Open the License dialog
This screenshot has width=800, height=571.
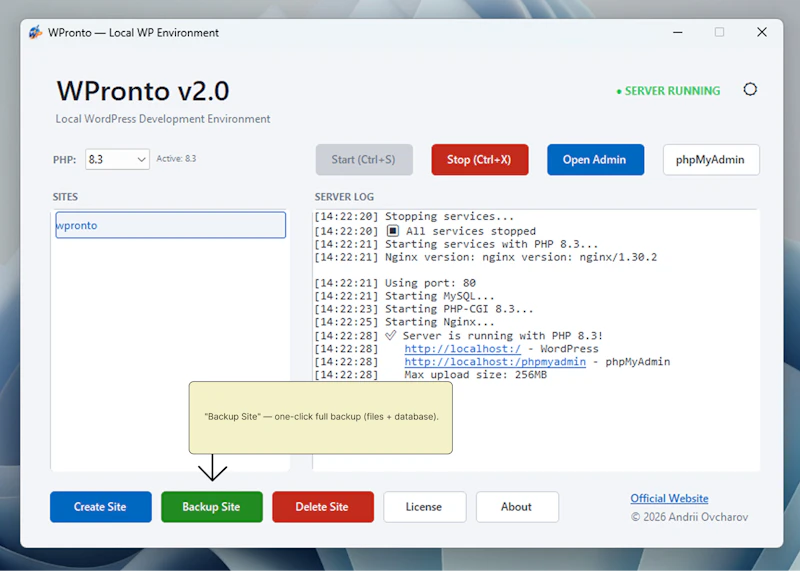(x=424, y=507)
